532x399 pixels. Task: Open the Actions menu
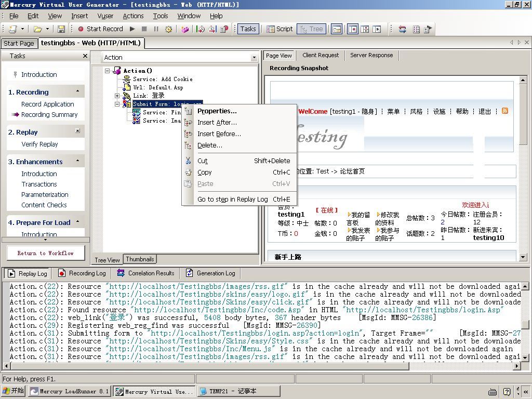[133, 16]
